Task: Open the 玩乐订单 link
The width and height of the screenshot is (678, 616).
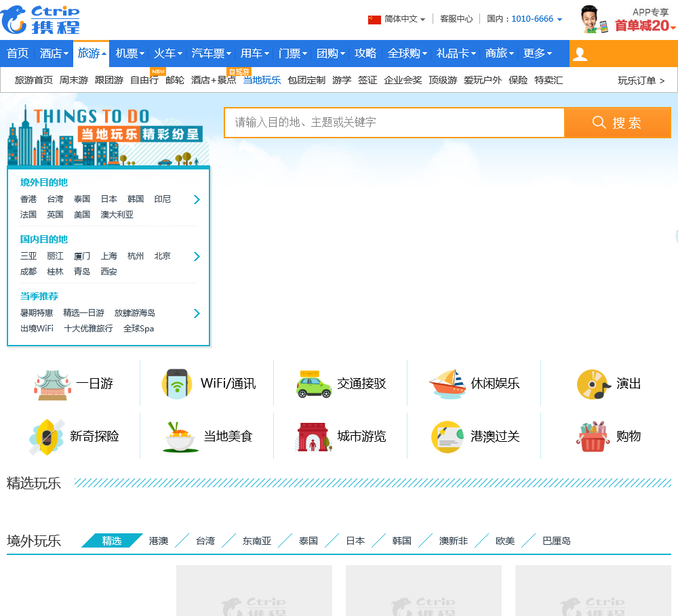Action: 641,81
